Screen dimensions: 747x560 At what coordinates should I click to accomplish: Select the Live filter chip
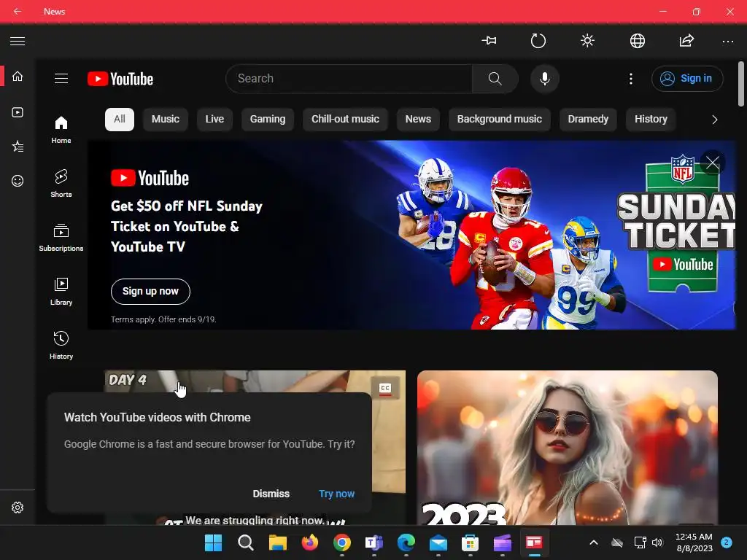coord(214,119)
